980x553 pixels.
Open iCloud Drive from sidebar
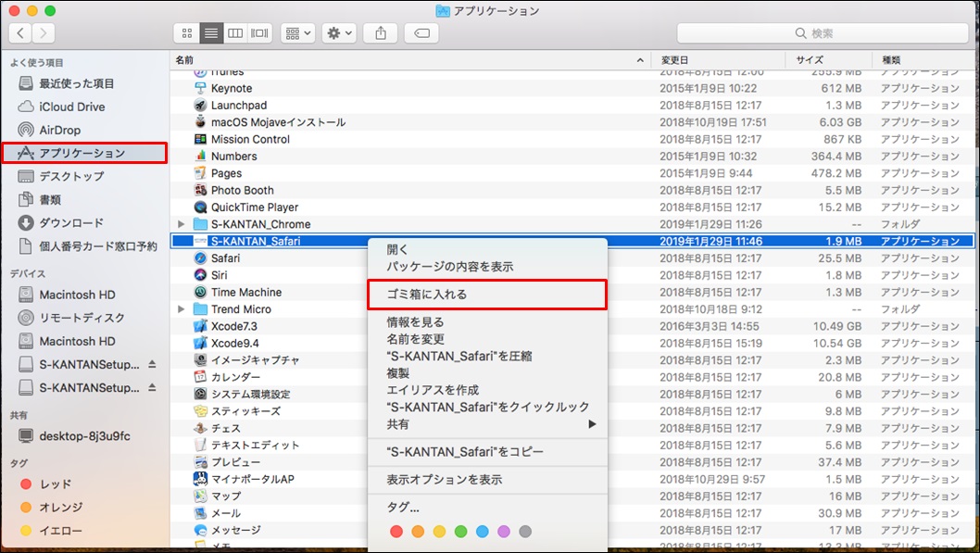pos(71,107)
